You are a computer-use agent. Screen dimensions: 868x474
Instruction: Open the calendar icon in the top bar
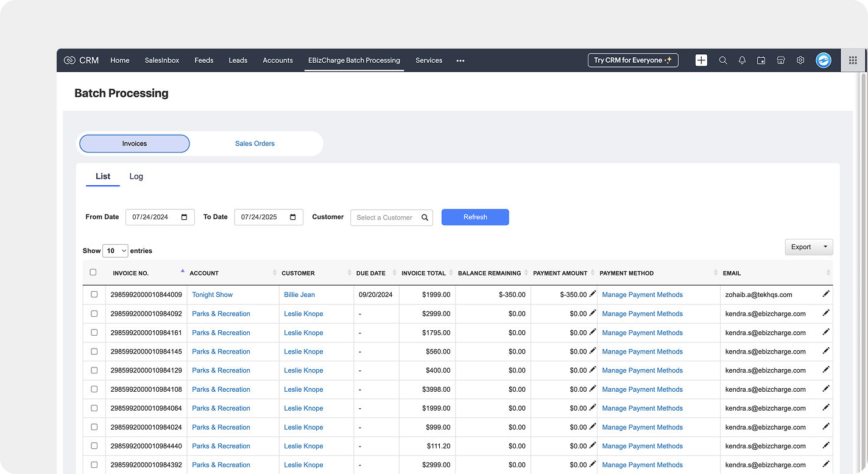tap(761, 60)
